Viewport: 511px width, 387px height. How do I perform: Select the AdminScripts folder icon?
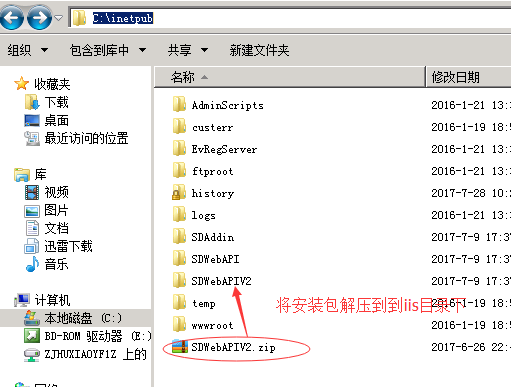coord(179,104)
